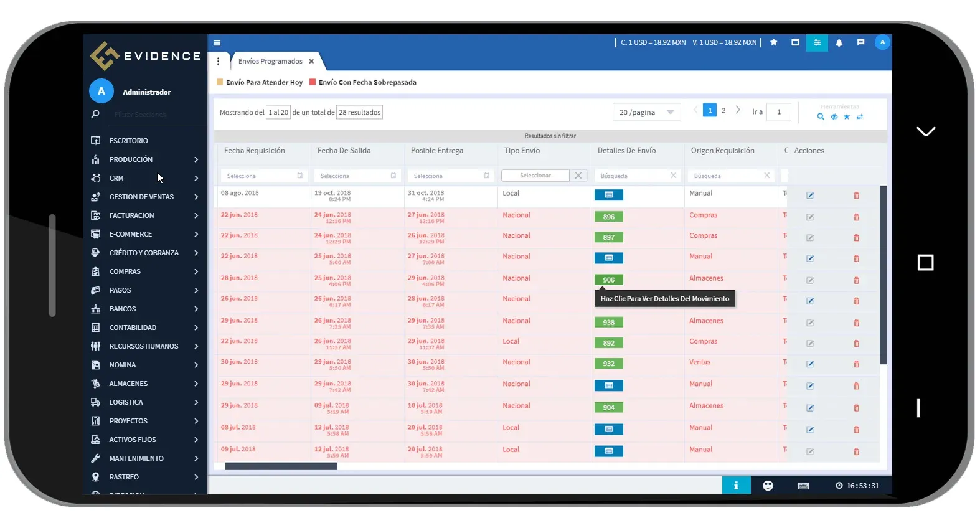Viewport: 980px width, 528px height.
Task: Click the horizontal table scrollbar
Action: tap(281, 466)
